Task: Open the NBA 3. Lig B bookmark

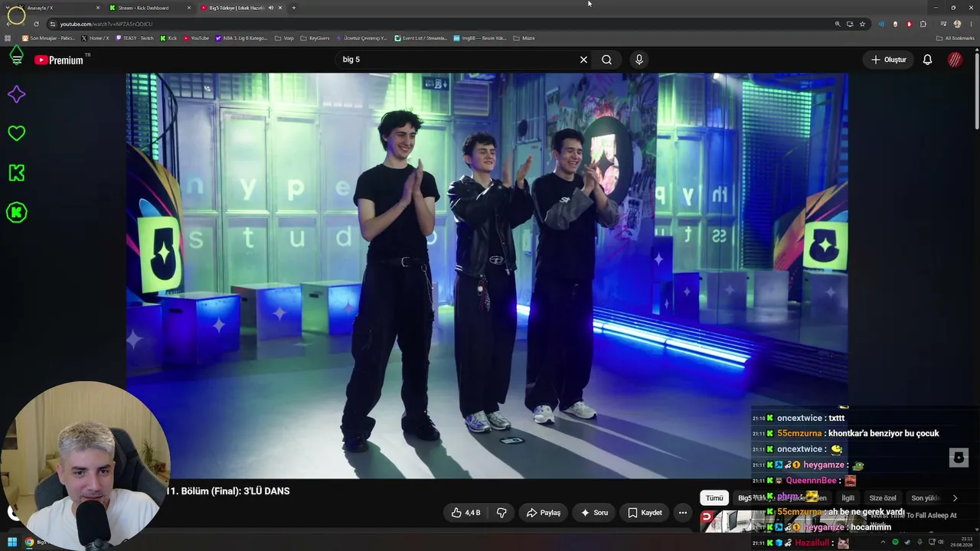Action: pyautogui.click(x=241, y=38)
